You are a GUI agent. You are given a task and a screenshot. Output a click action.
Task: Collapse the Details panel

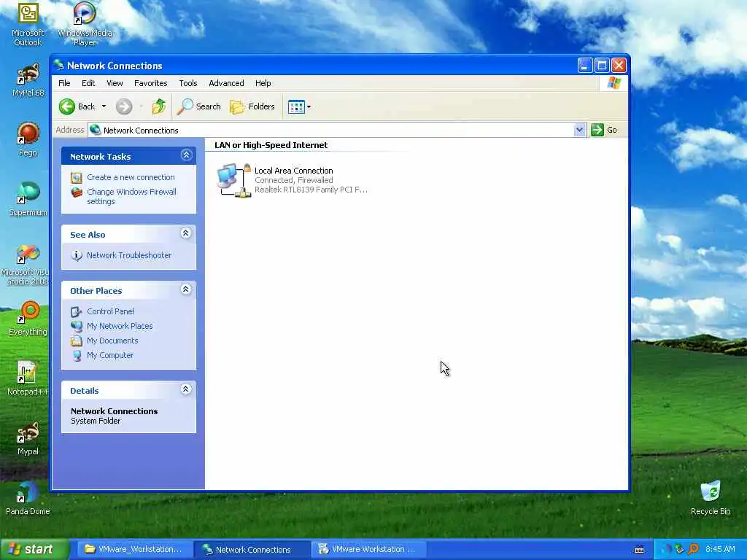[x=186, y=389]
